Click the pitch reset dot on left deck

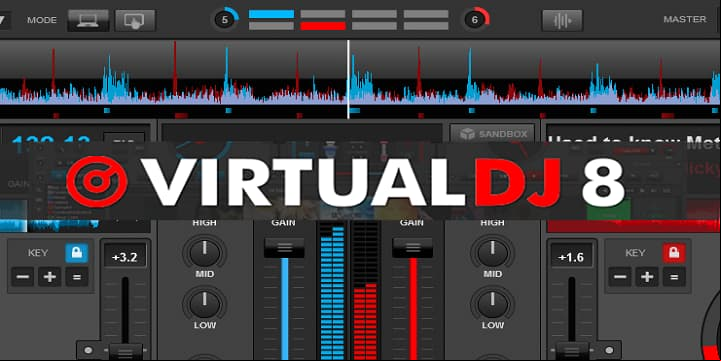click(88, 350)
